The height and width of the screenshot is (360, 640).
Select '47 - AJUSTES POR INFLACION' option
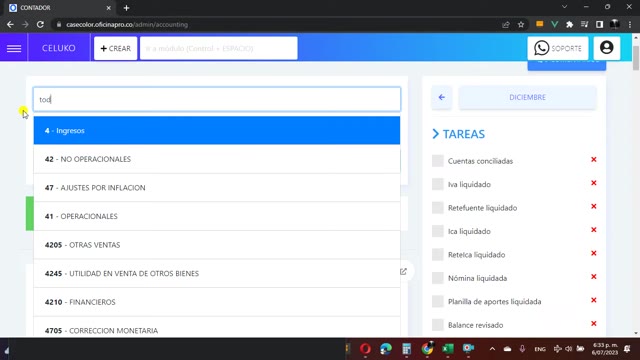pos(217,188)
